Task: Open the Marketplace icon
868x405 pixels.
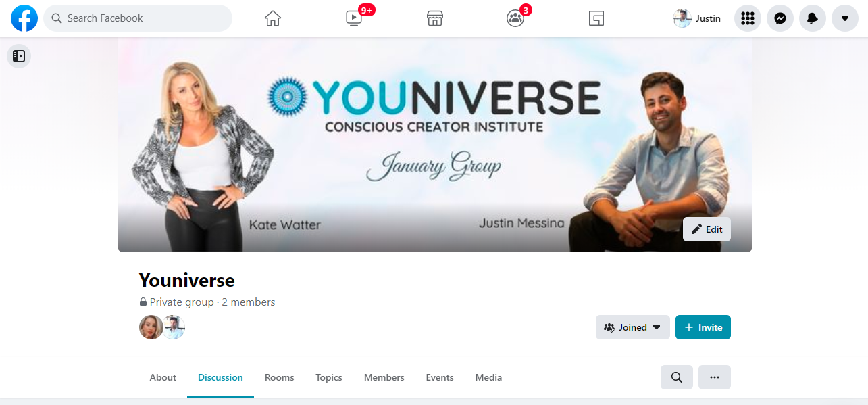Action: coord(435,18)
